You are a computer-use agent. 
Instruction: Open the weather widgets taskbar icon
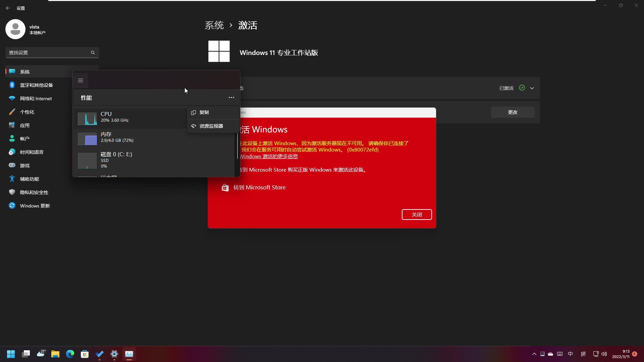(41, 354)
